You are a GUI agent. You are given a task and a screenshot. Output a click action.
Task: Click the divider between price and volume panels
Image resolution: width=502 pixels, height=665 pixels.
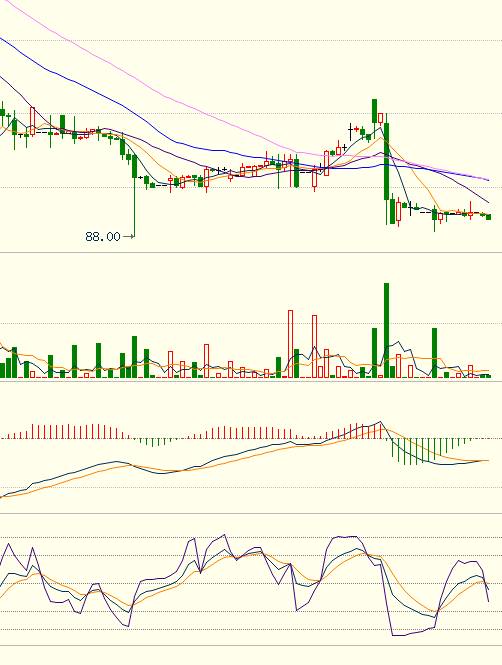point(251,253)
